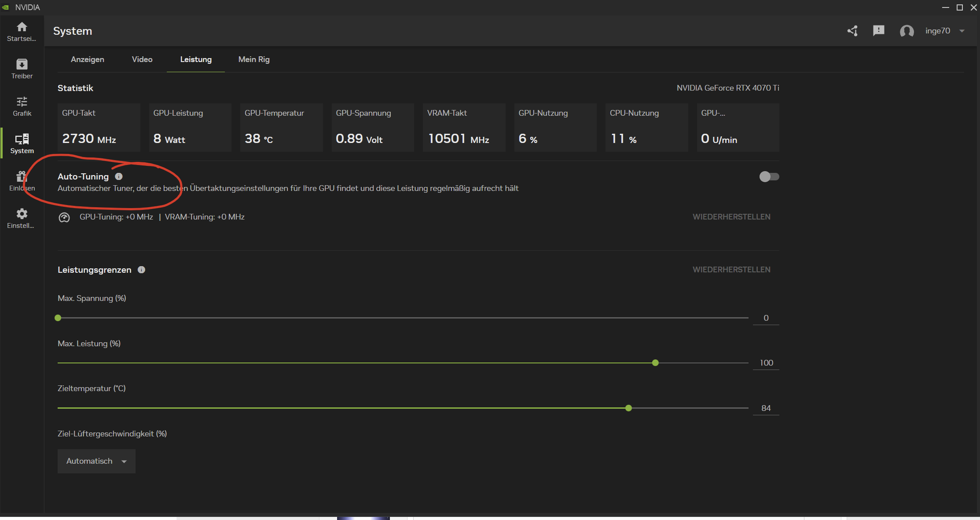Click the share icon in header
This screenshot has height=520, width=980.
(x=853, y=31)
